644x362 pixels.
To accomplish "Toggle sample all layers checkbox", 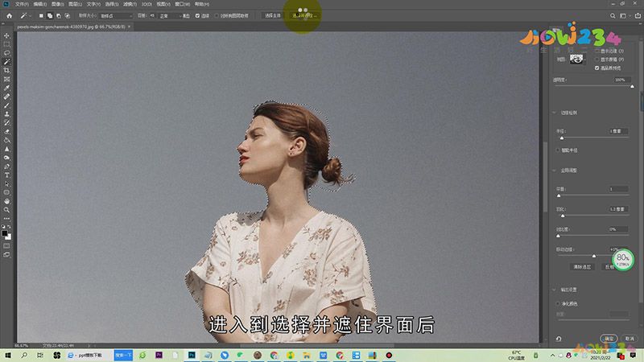I will click(217, 15).
